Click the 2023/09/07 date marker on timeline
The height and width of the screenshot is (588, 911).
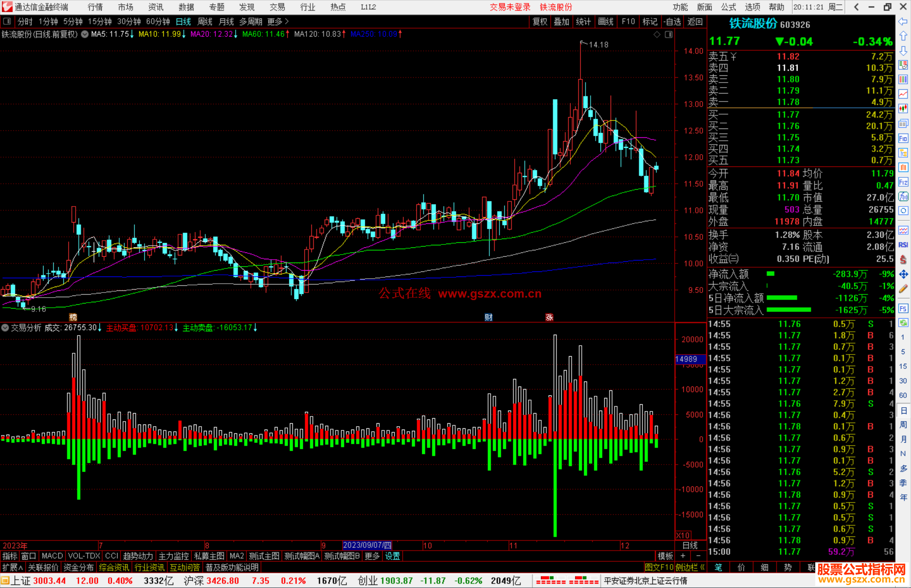pos(367,545)
